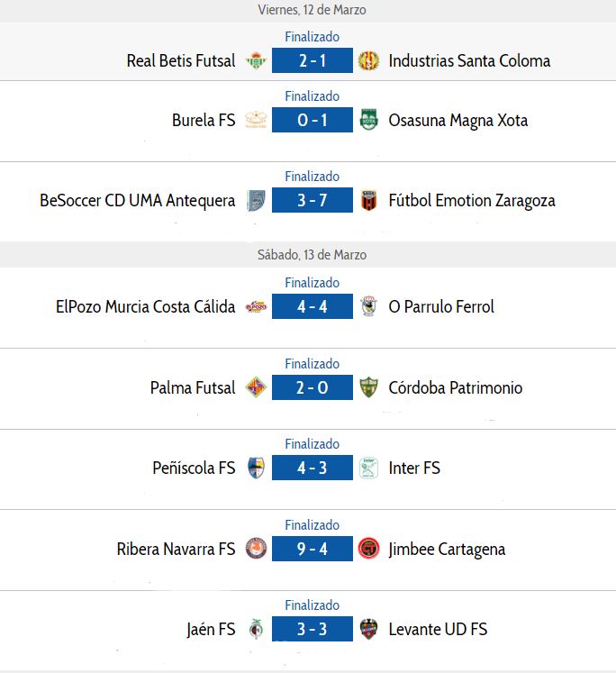The height and width of the screenshot is (673, 616).
Task: Click the Inter FS team name
Action: (x=414, y=468)
